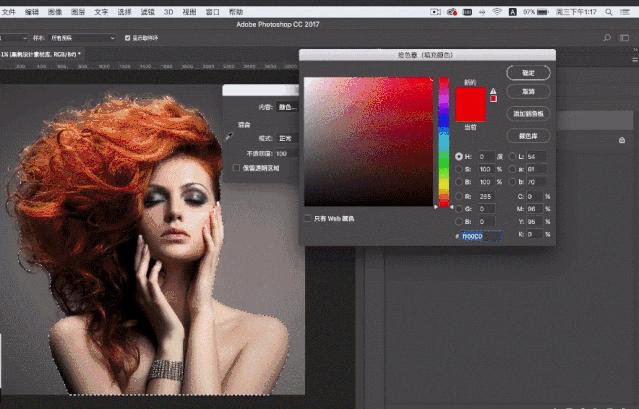The height and width of the screenshot is (409, 639).
Task: Open the 编辑 (Edit) menu
Action: point(32,12)
